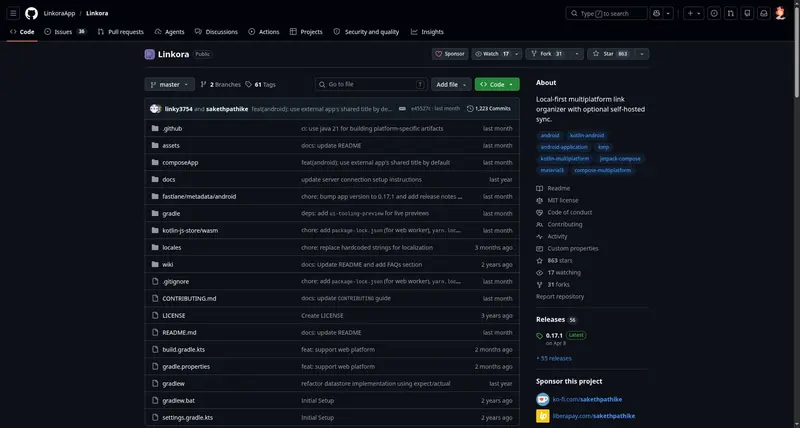The width and height of the screenshot is (800, 428).
Task: Open the repositories icon in header
Action: coord(747,13)
